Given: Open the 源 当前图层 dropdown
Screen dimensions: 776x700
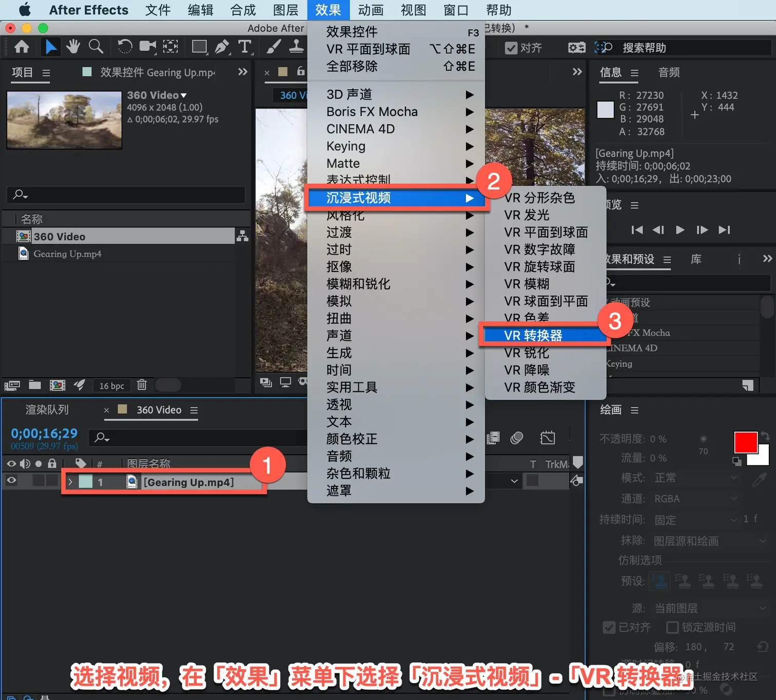Looking at the screenshot, I should (x=710, y=608).
